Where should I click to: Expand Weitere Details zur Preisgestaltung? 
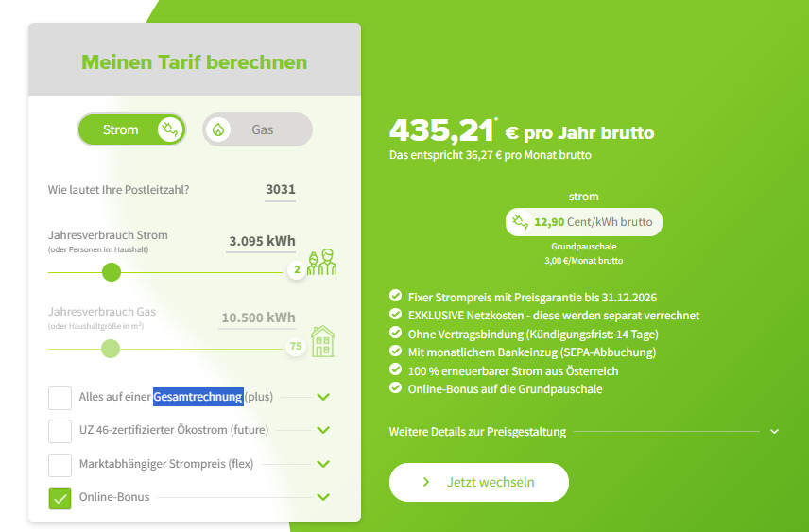(774, 432)
